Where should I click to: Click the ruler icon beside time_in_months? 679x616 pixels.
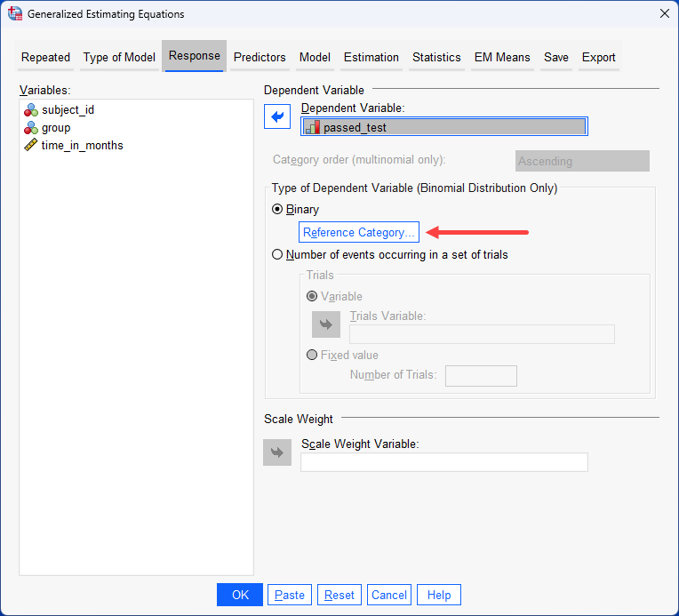31,145
